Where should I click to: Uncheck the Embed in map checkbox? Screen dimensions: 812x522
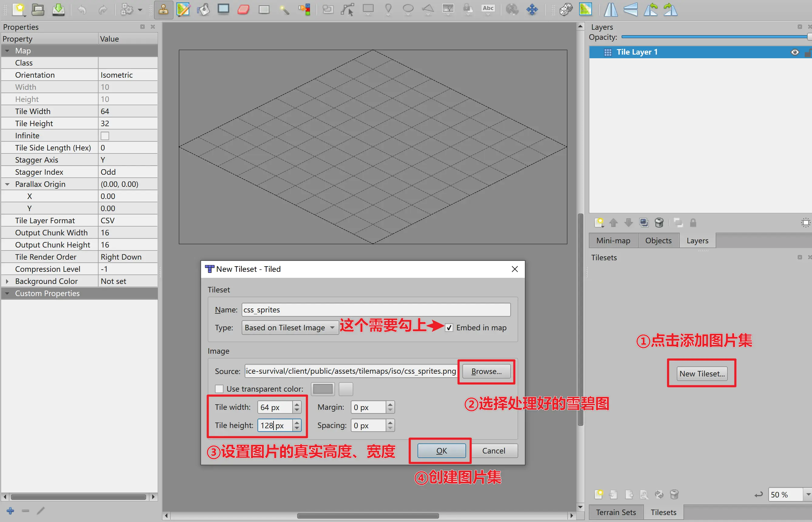(x=449, y=328)
